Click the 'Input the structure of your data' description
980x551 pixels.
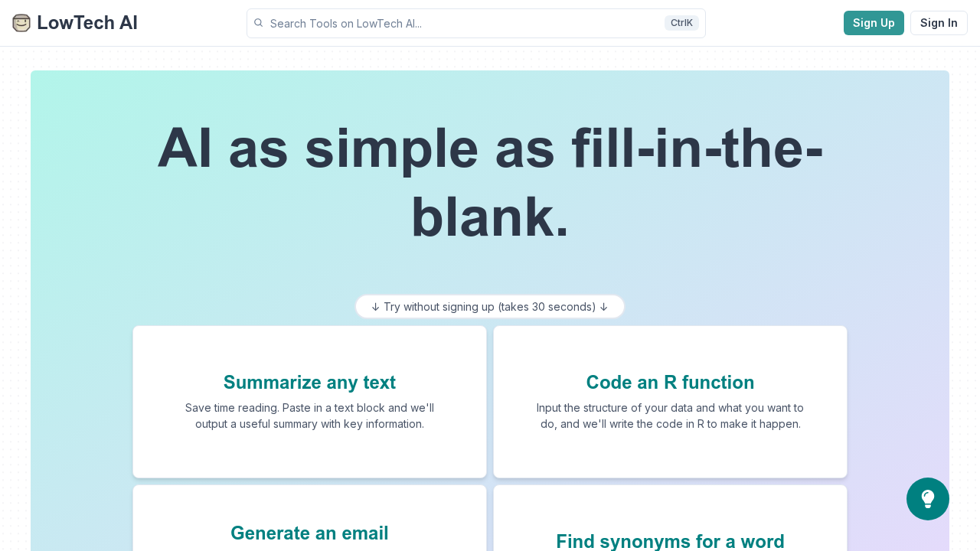point(670,416)
